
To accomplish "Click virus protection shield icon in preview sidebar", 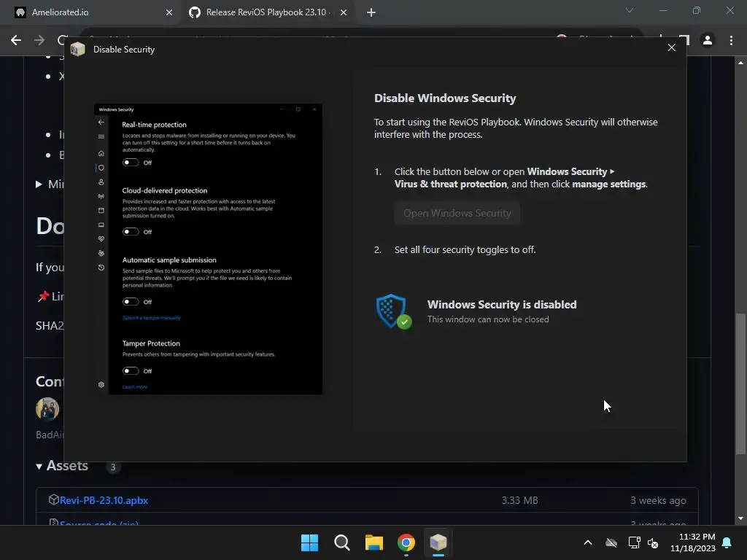I will click(101, 168).
